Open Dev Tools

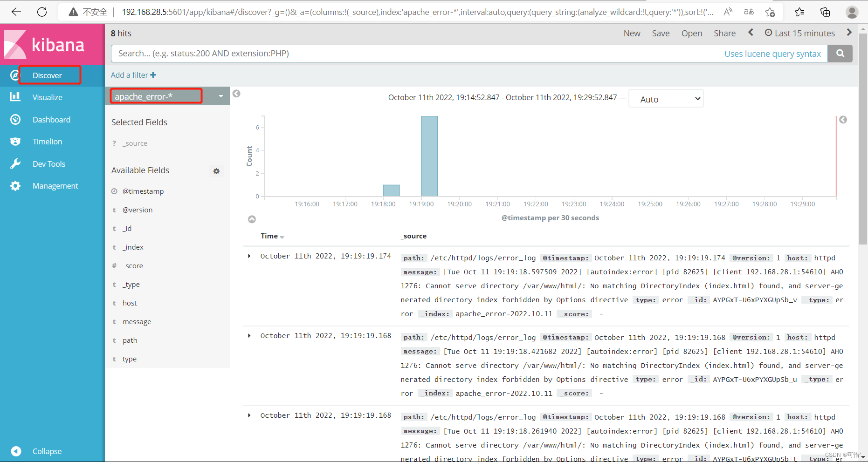(49, 164)
